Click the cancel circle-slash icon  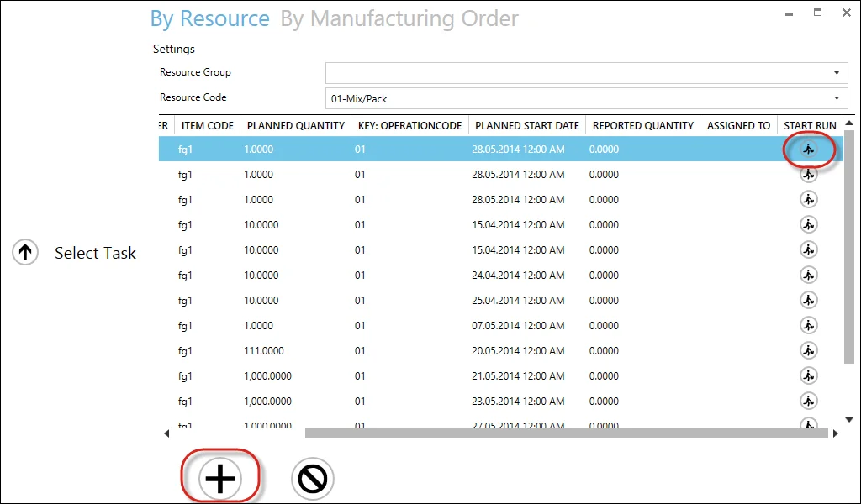tap(312, 479)
